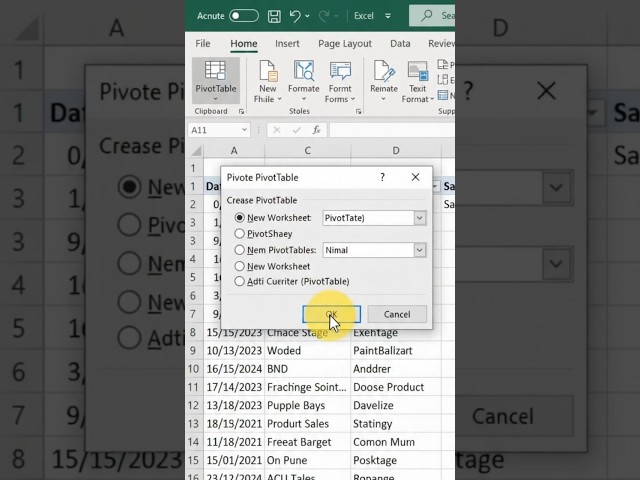Switch to the Data tab
640x480 pixels.
tap(400, 44)
